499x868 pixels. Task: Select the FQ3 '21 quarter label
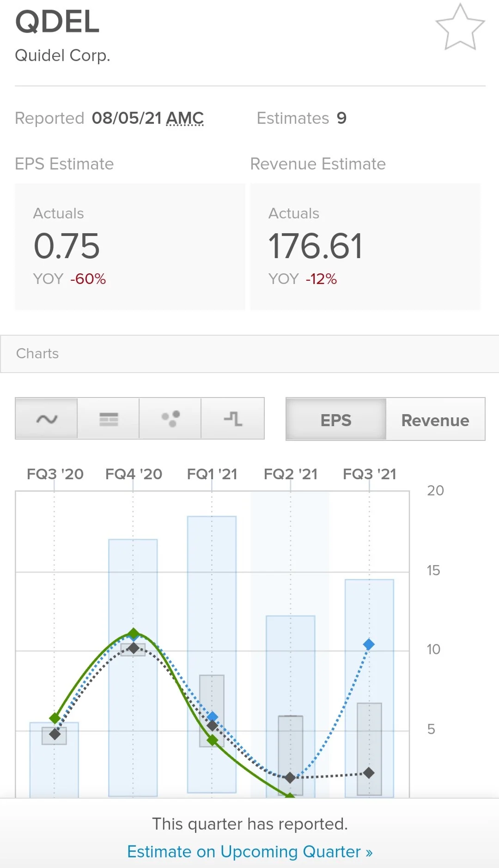pos(370,474)
